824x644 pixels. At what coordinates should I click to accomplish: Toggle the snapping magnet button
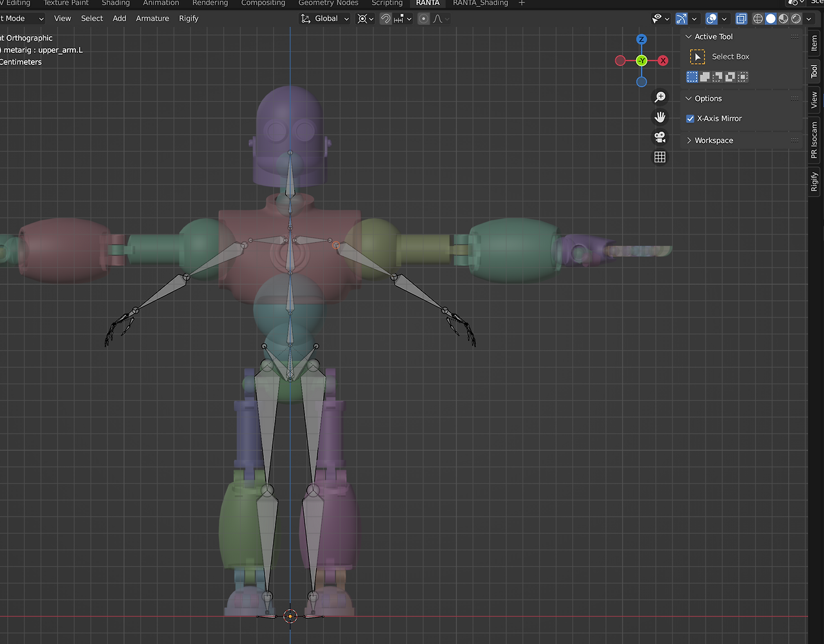[x=386, y=19]
